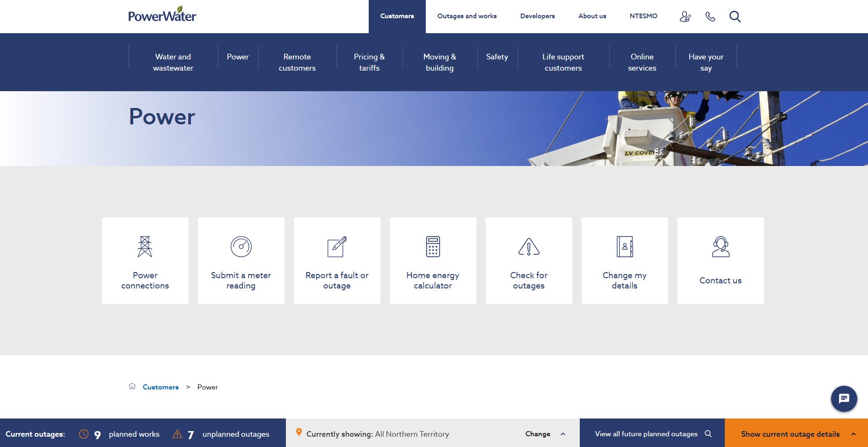868x447 pixels.
Task: Open Life support customers menu
Action: click(x=563, y=62)
